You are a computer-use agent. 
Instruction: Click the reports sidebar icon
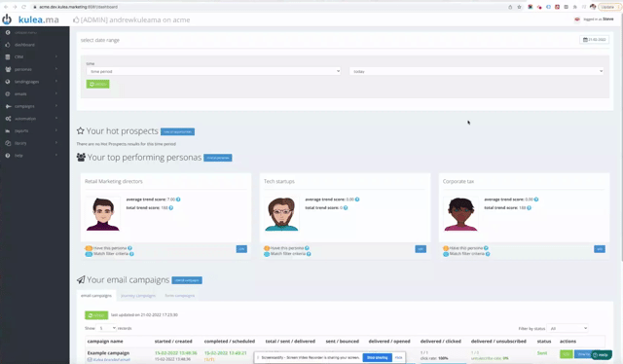[8, 130]
